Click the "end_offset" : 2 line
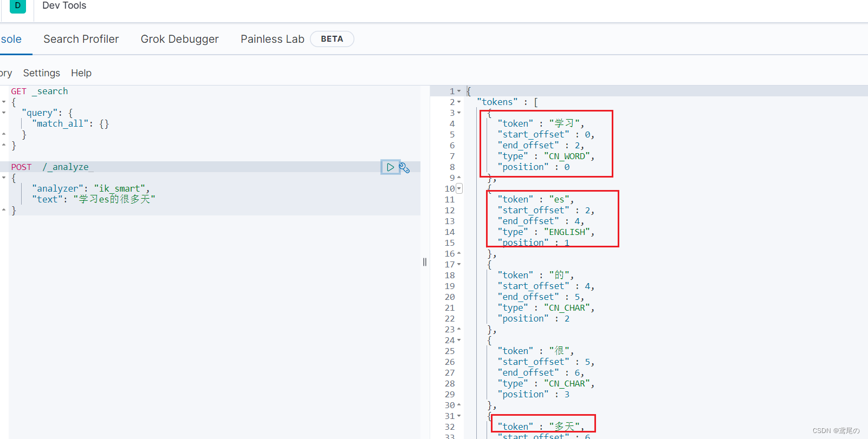 point(541,145)
